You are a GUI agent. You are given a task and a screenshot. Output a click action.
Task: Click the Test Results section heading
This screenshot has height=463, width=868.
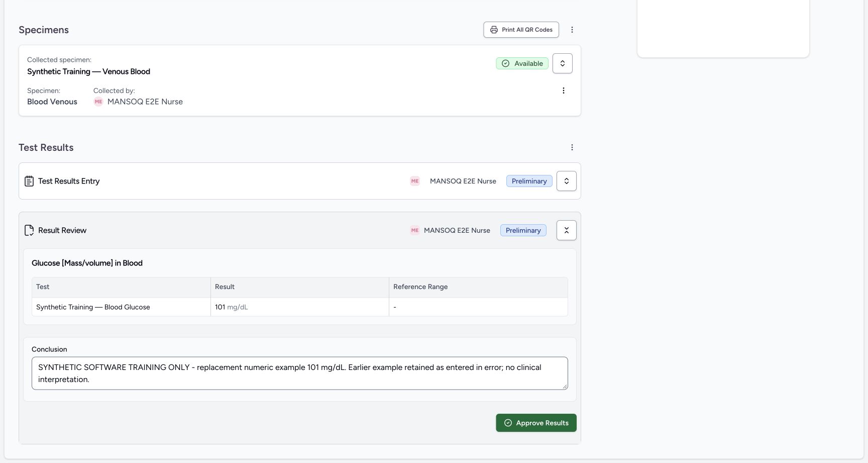coord(46,147)
